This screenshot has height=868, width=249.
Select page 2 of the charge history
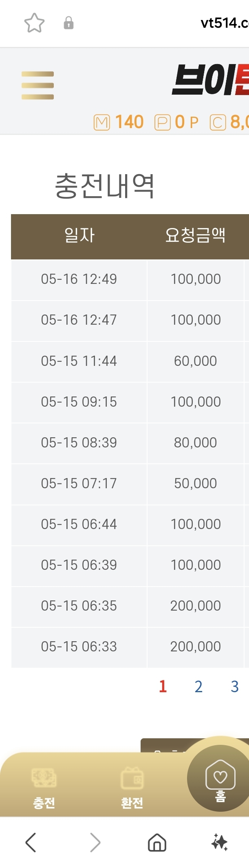point(198,687)
